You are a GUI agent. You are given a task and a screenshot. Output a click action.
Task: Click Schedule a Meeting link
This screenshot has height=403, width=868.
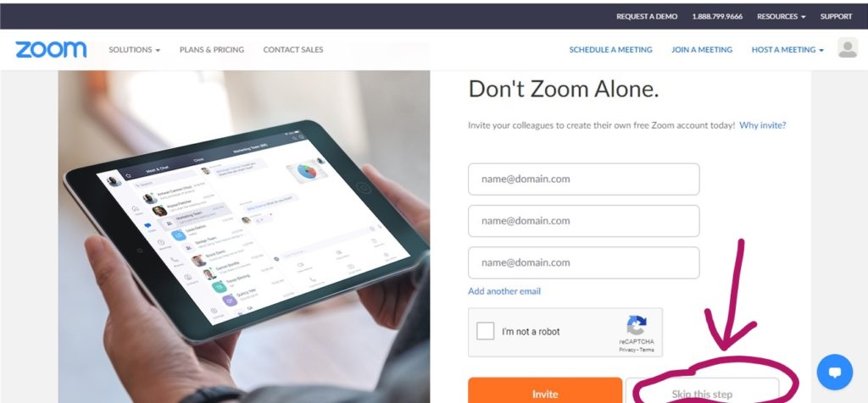pos(610,50)
